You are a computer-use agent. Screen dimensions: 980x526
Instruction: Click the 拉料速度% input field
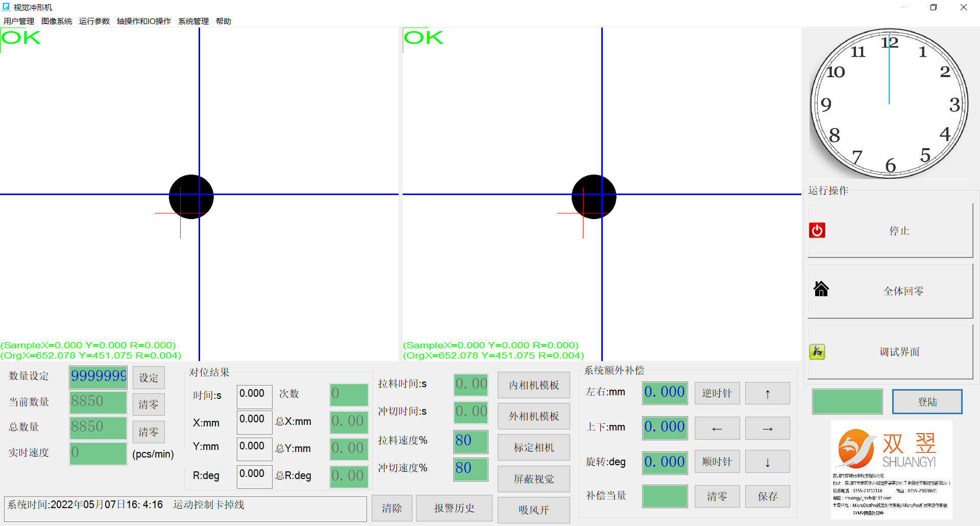pyautogui.click(x=471, y=441)
